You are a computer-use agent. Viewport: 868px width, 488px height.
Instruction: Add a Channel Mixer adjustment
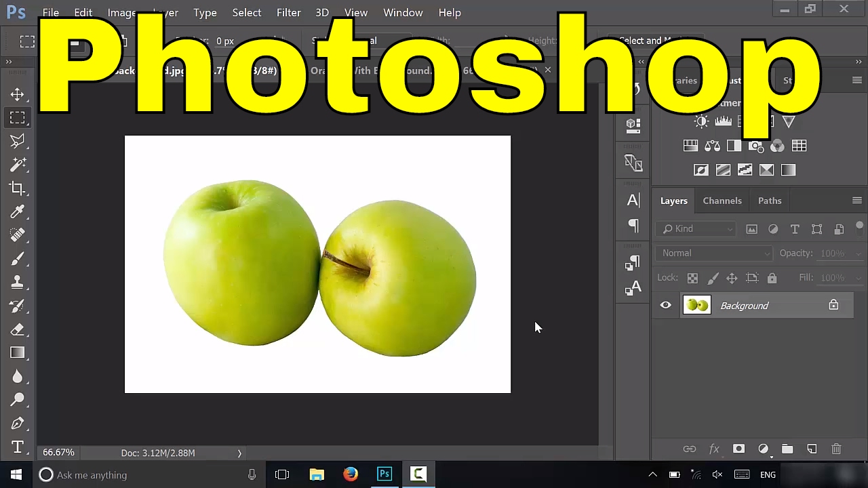click(777, 146)
